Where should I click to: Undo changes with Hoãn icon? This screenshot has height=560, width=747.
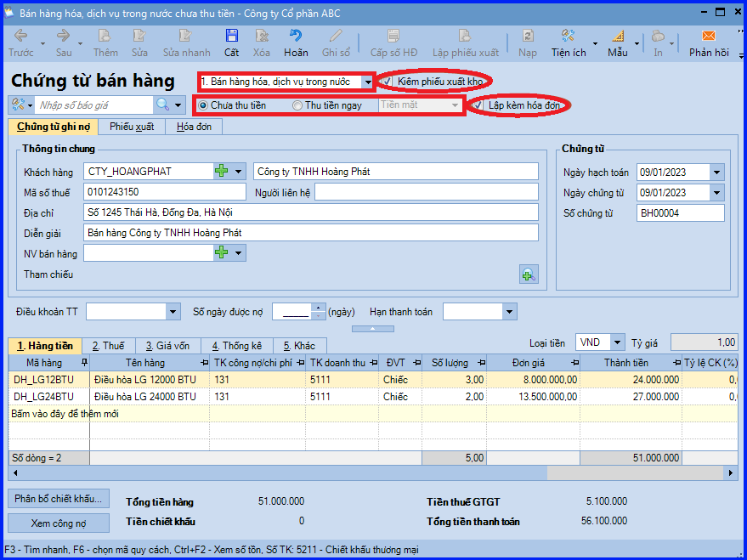[x=296, y=37]
